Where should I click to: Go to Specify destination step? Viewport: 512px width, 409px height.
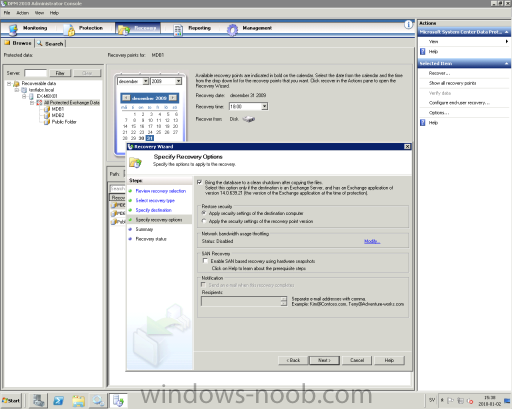(153, 210)
